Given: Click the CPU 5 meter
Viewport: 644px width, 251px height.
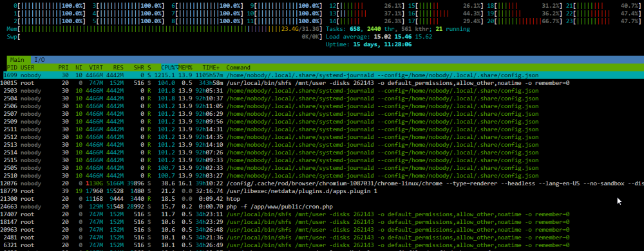Looking at the screenshot, I should point(128,21).
